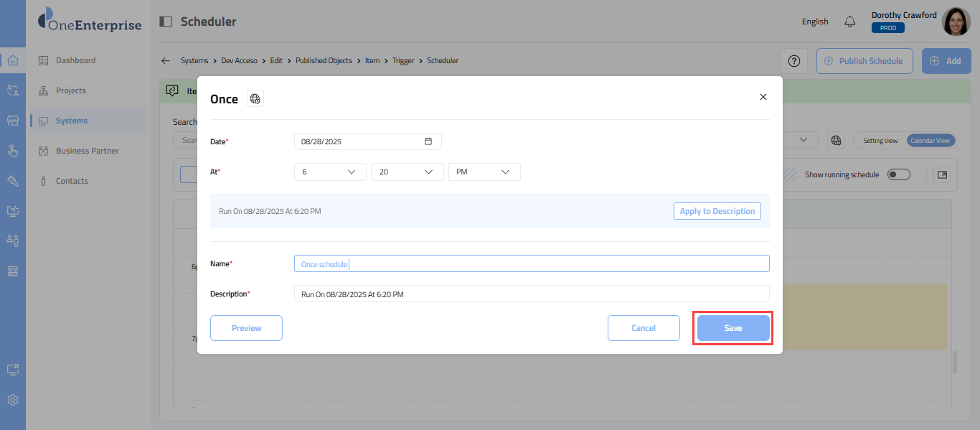Click Apply to Description button

coord(717,211)
